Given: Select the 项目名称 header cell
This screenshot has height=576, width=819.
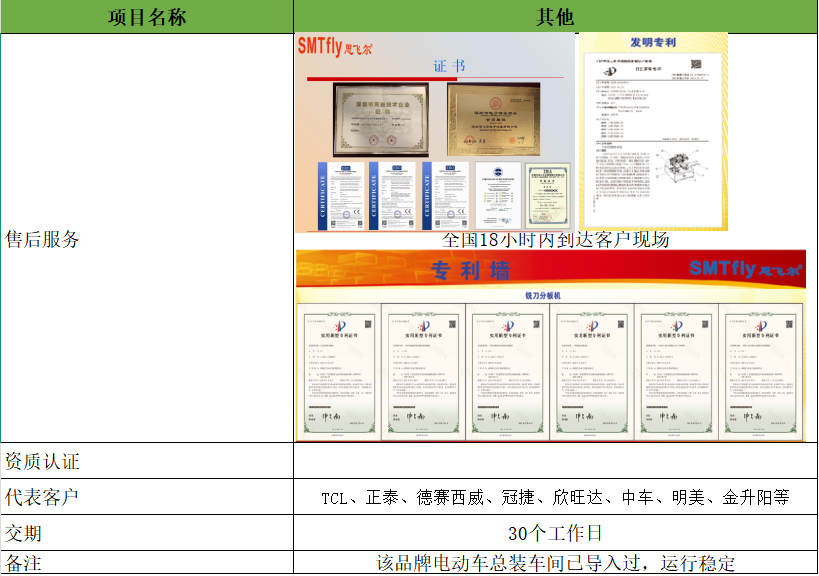Looking at the screenshot, I should pos(146,17).
